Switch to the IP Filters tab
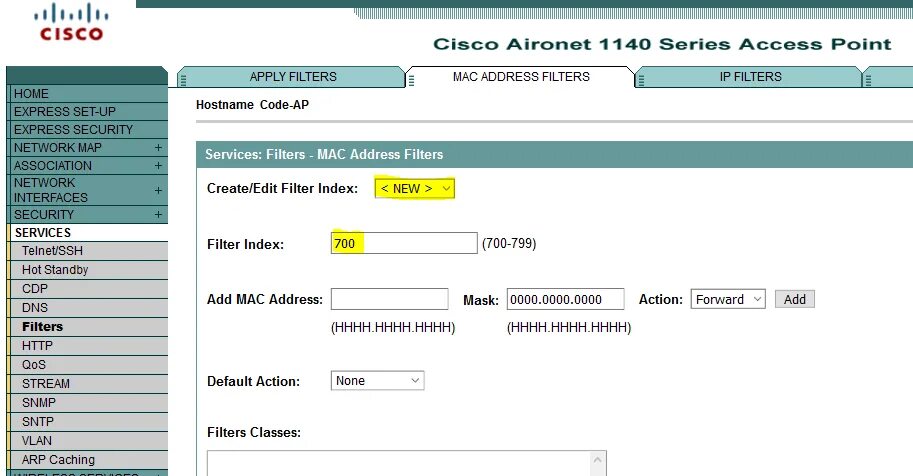 pos(751,77)
